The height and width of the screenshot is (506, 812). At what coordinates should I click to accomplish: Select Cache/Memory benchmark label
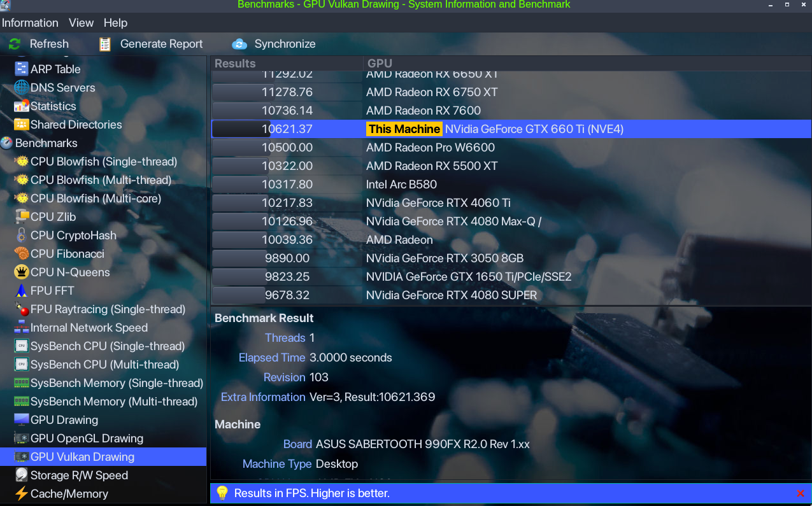(x=69, y=493)
